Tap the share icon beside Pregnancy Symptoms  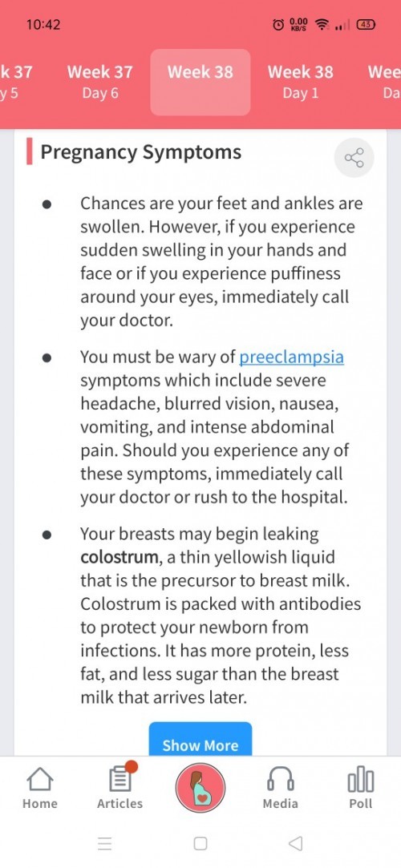(354, 158)
